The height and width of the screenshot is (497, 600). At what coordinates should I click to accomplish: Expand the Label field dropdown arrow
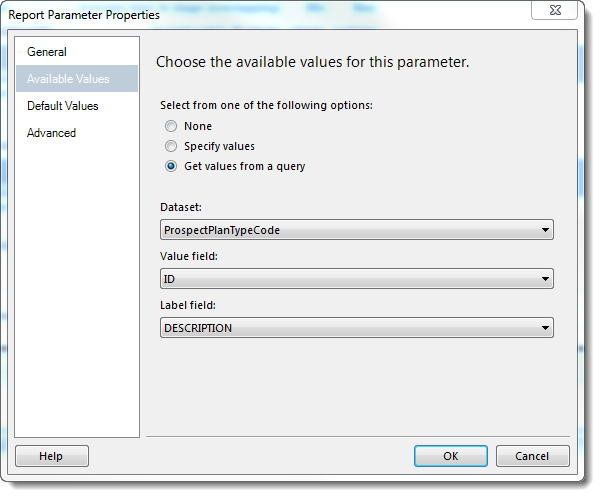click(545, 328)
